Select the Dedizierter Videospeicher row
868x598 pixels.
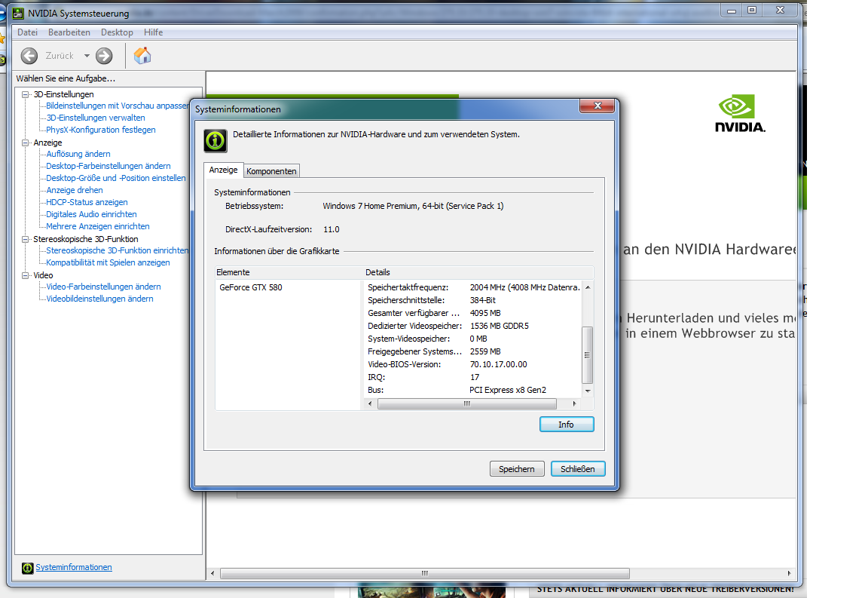tap(474, 326)
